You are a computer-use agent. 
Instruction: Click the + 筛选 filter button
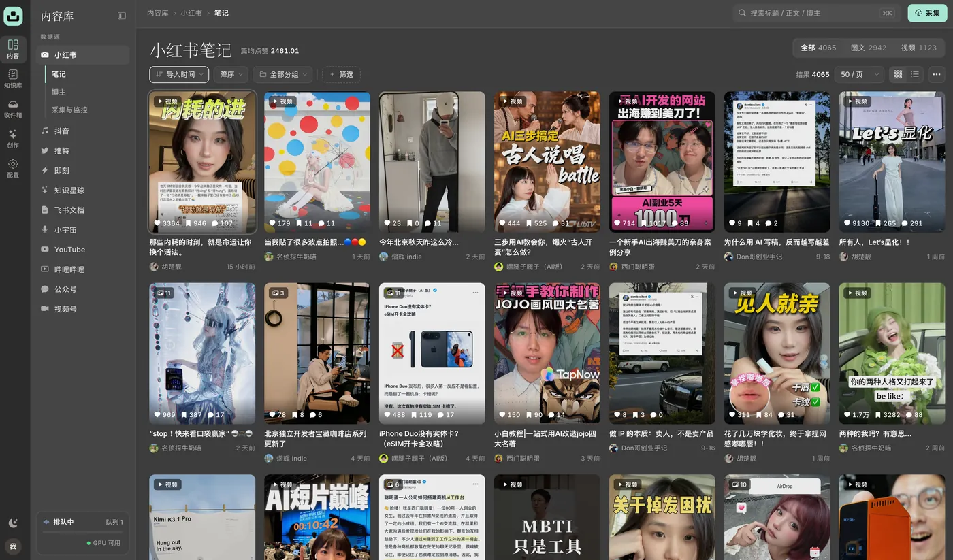[x=341, y=74]
